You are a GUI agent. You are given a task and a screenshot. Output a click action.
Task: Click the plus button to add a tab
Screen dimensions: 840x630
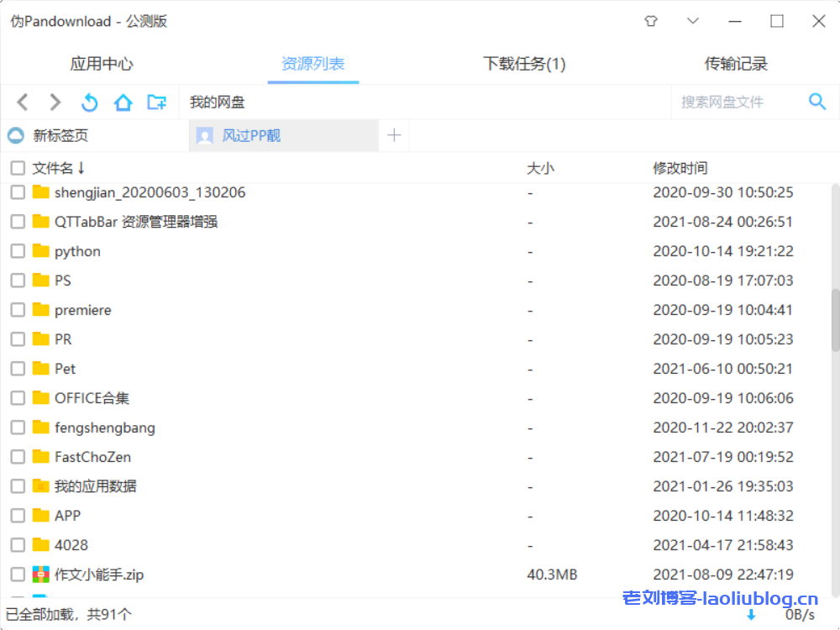click(x=394, y=135)
